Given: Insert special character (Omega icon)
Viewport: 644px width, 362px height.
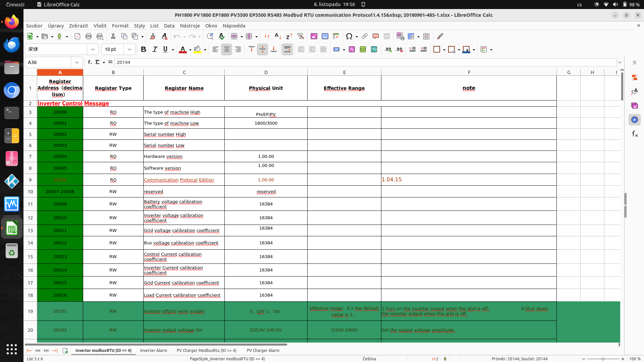Looking at the screenshot, I should [349, 36].
